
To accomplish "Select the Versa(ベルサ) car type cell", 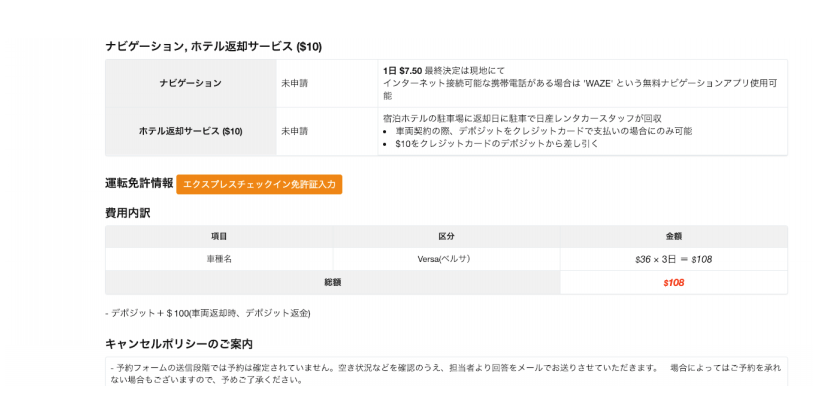I will (444, 259).
